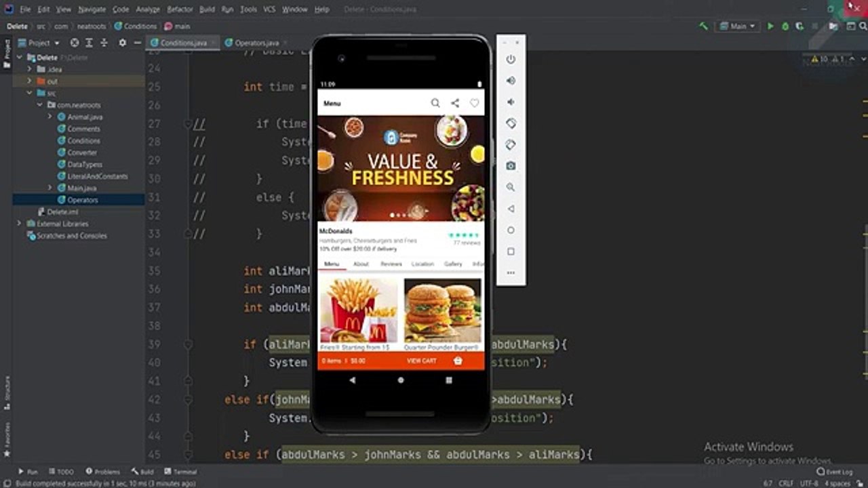Tap the fries product image
This screenshot has height=488, width=868.
click(358, 310)
